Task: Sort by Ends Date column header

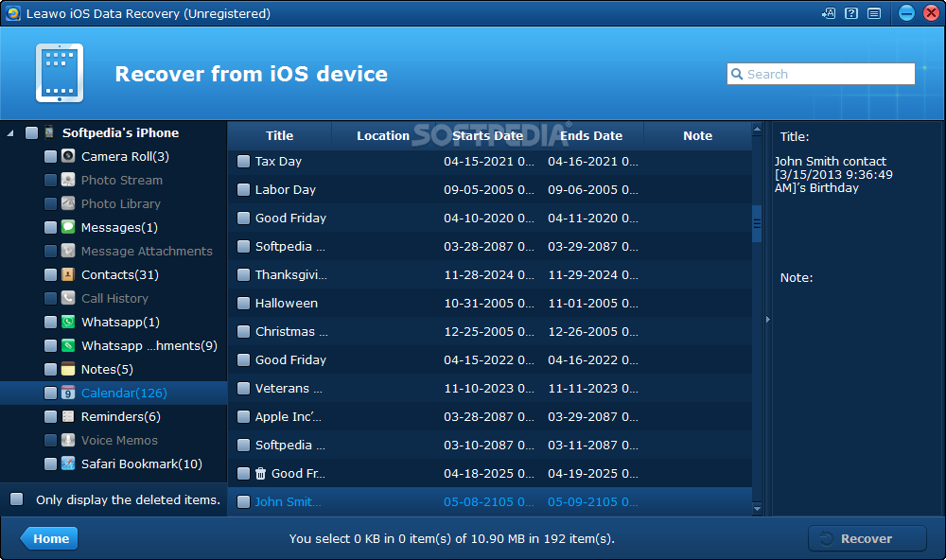Action: click(x=591, y=136)
